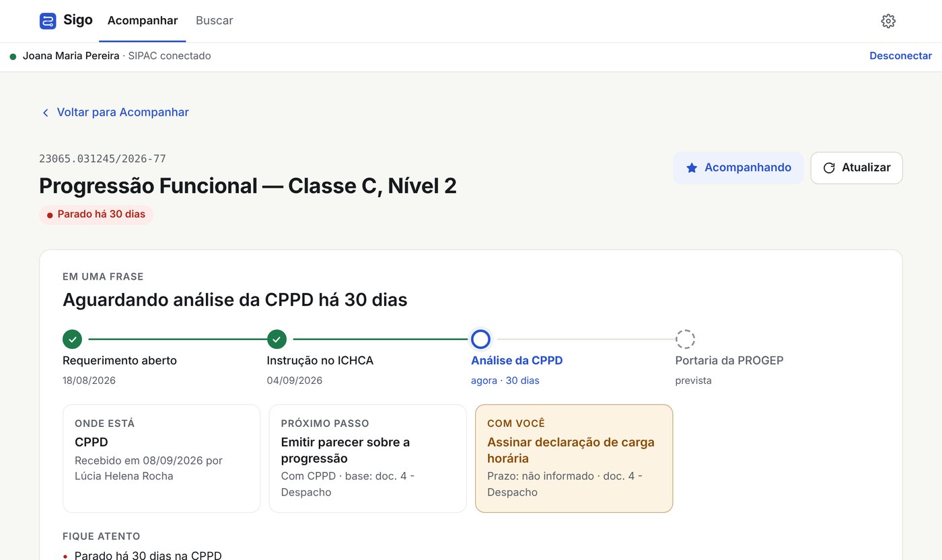This screenshot has height=560, width=942.
Task: Click the Requerimento aberto checkmark step
Action: [72, 339]
